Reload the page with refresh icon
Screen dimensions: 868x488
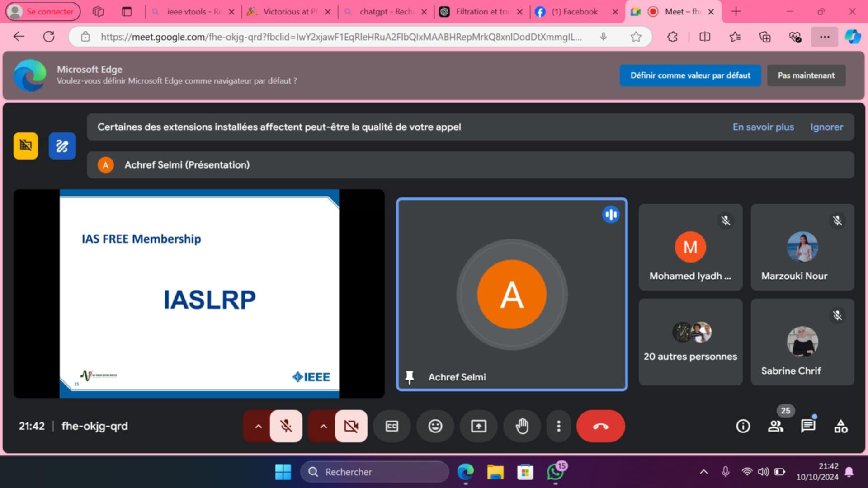click(x=49, y=37)
